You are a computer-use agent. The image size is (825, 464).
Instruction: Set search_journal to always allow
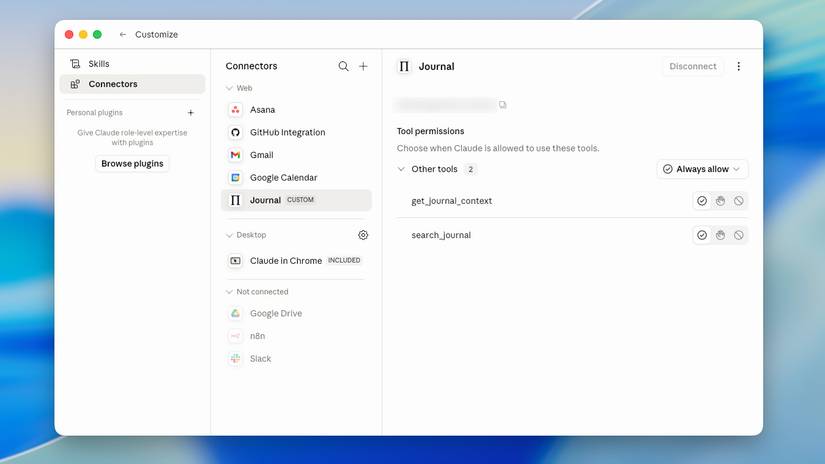[702, 235]
